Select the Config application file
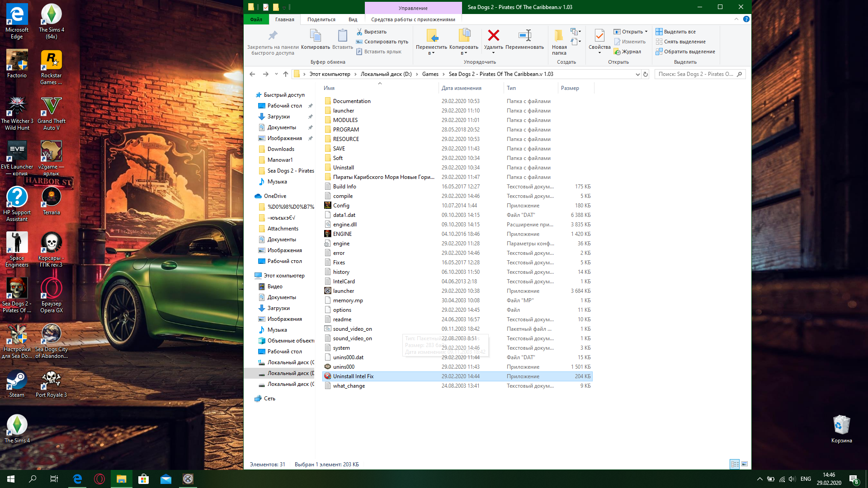This screenshot has height=488, width=868. point(341,206)
